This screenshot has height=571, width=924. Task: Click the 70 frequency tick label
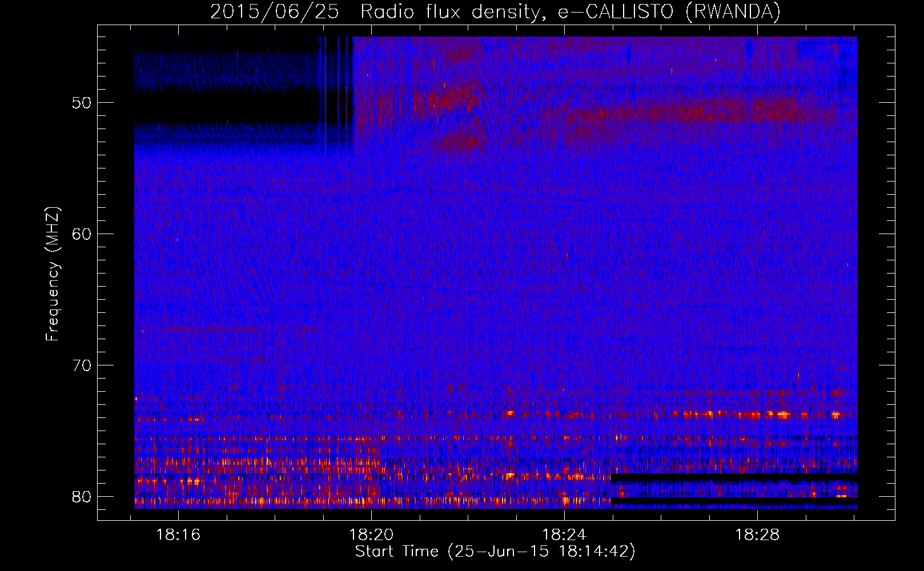coord(82,365)
